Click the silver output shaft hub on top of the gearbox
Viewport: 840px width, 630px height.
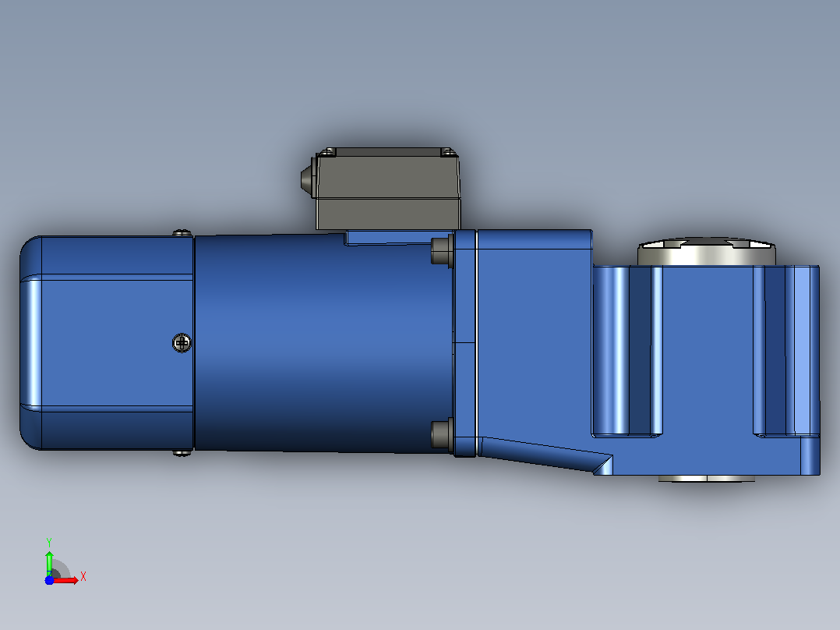706,252
